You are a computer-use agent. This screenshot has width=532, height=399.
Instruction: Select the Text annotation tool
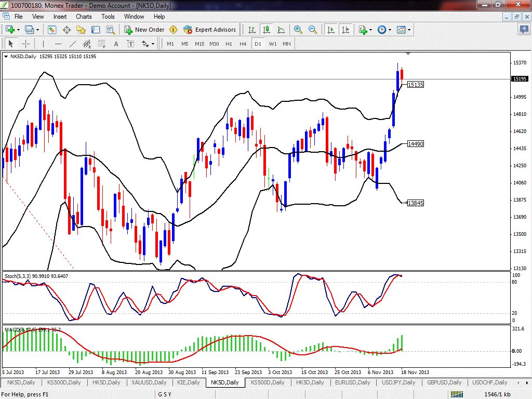(x=116, y=44)
